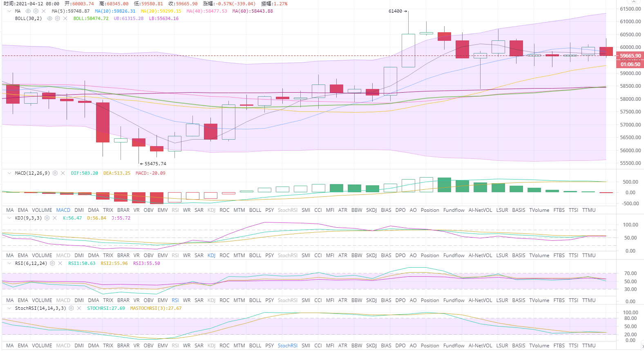The image size is (644, 351).
Task: Open KDJ(9,3,3) settings gear
Action: (47, 218)
